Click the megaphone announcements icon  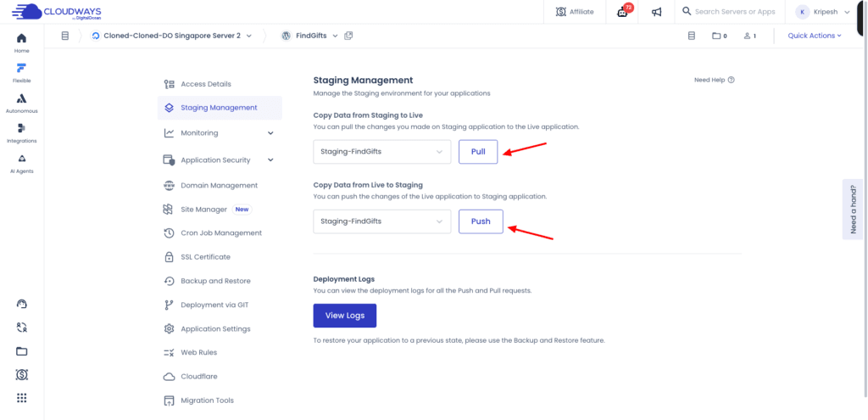pos(656,12)
